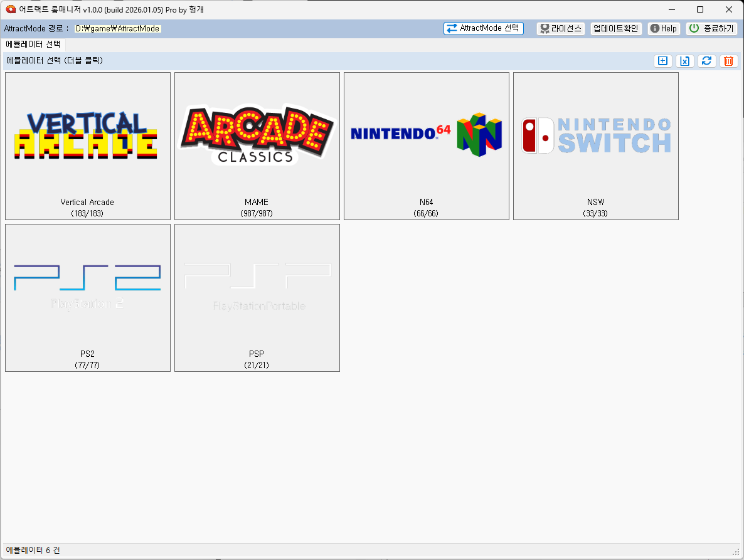Minimize the window

pos(672,9)
